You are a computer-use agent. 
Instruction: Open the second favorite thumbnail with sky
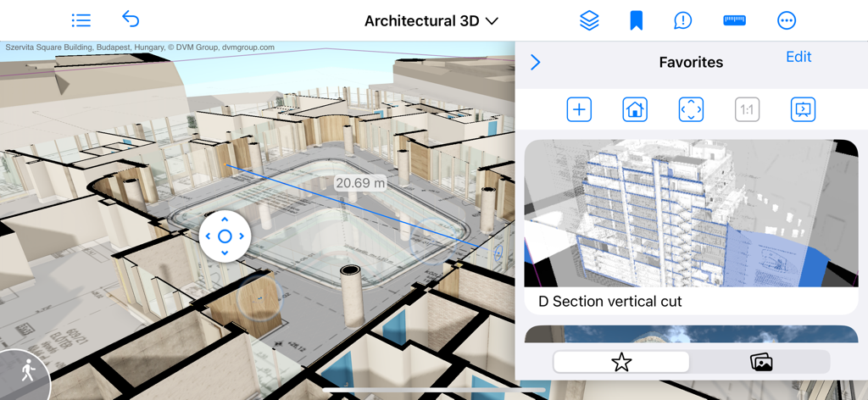691,334
